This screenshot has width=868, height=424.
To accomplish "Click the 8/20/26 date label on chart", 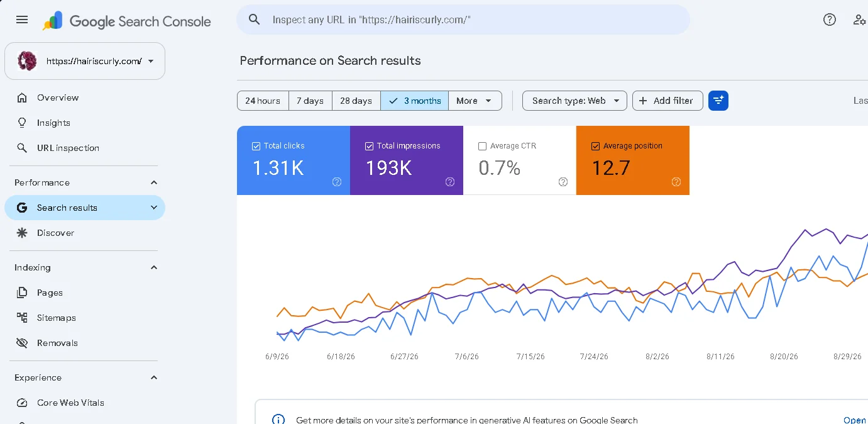I will (x=784, y=356).
